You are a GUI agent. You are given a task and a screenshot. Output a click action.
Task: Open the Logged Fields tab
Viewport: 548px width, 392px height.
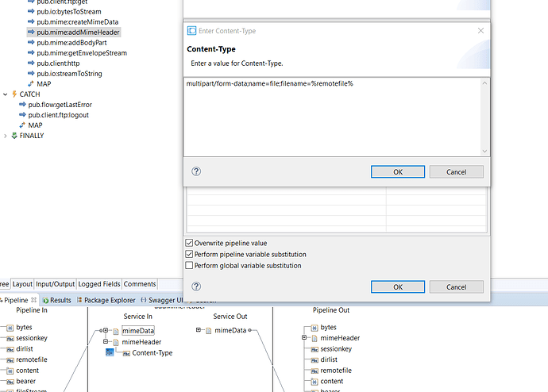coord(99,284)
